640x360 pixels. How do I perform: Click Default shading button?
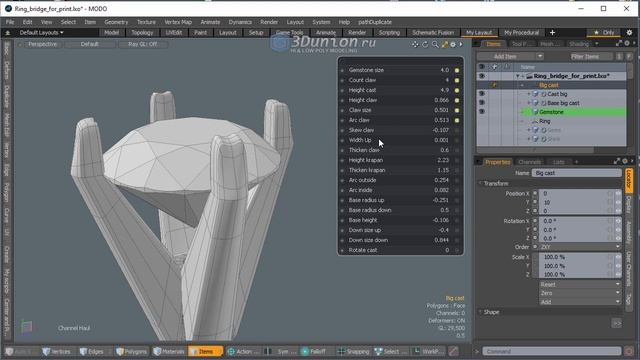pyautogui.click(x=89, y=44)
